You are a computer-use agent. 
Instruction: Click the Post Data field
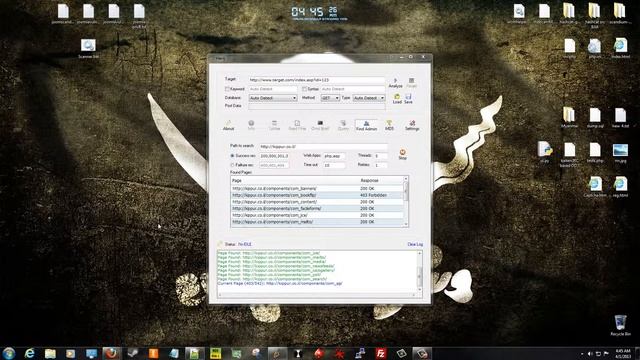pos(317,107)
